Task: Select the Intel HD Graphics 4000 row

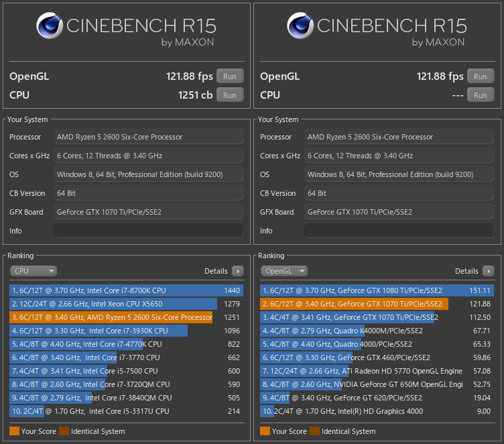Action: [377, 411]
